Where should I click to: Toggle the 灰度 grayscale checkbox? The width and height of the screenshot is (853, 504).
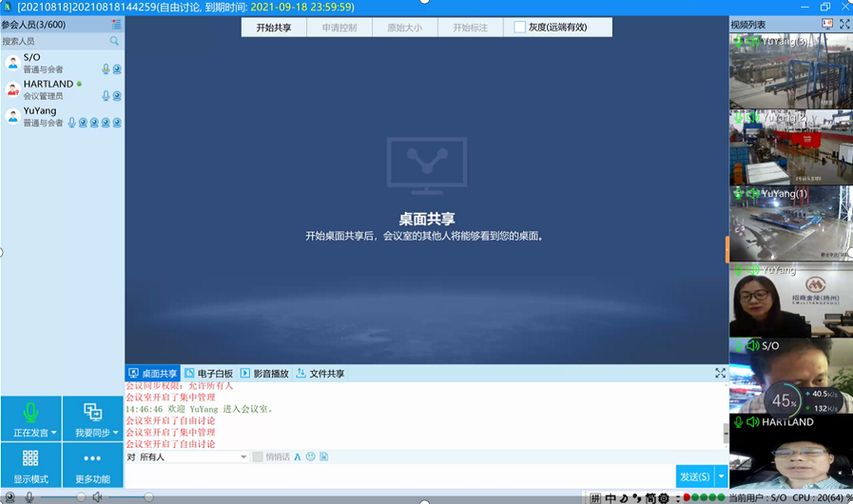[520, 28]
